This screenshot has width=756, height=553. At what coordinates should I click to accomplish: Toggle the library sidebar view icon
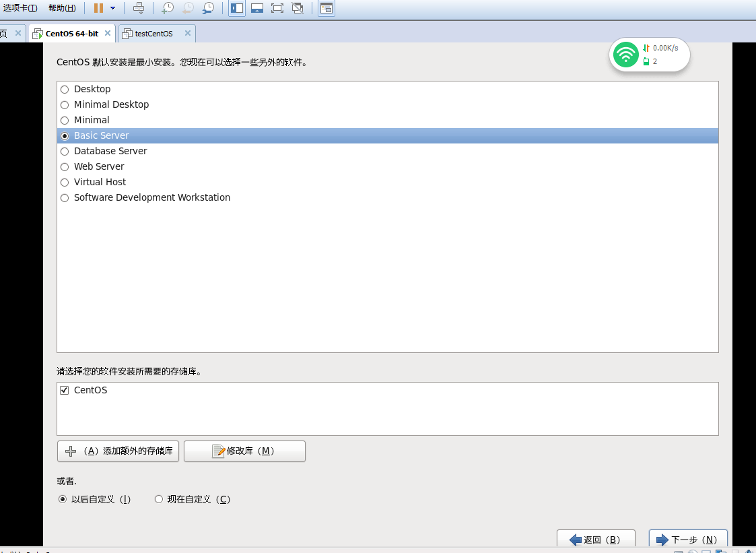tap(237, 7)
